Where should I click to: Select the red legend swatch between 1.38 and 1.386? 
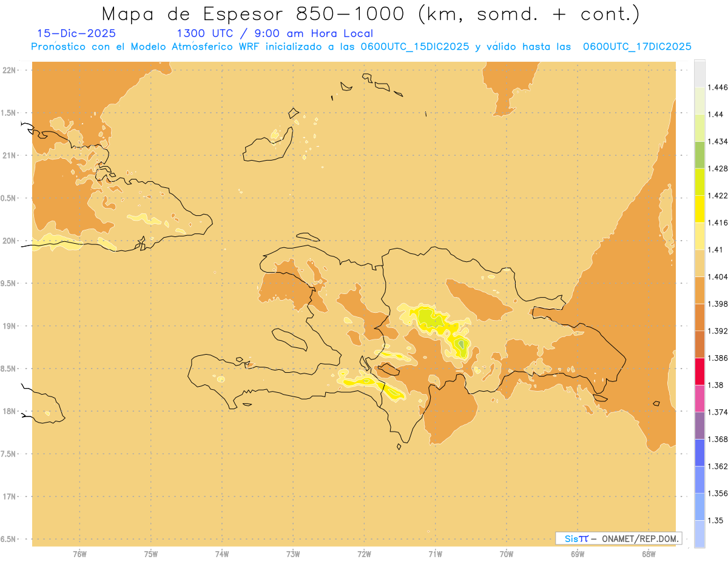pos(699,372)
